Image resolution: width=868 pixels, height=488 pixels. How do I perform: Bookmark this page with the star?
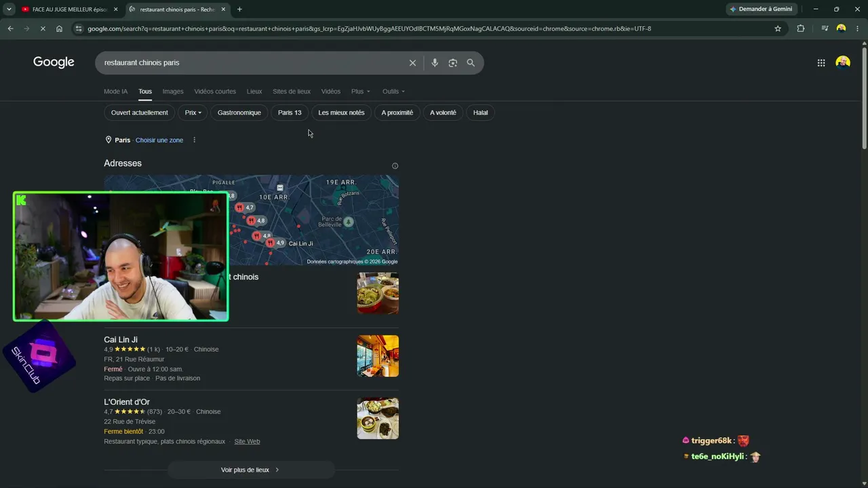tap(778, 28)
